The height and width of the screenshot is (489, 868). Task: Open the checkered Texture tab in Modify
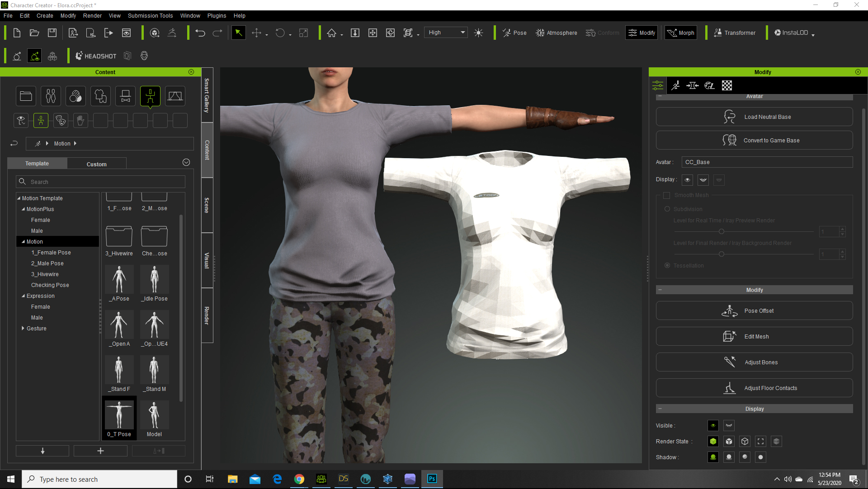click(x=726, y=85)
